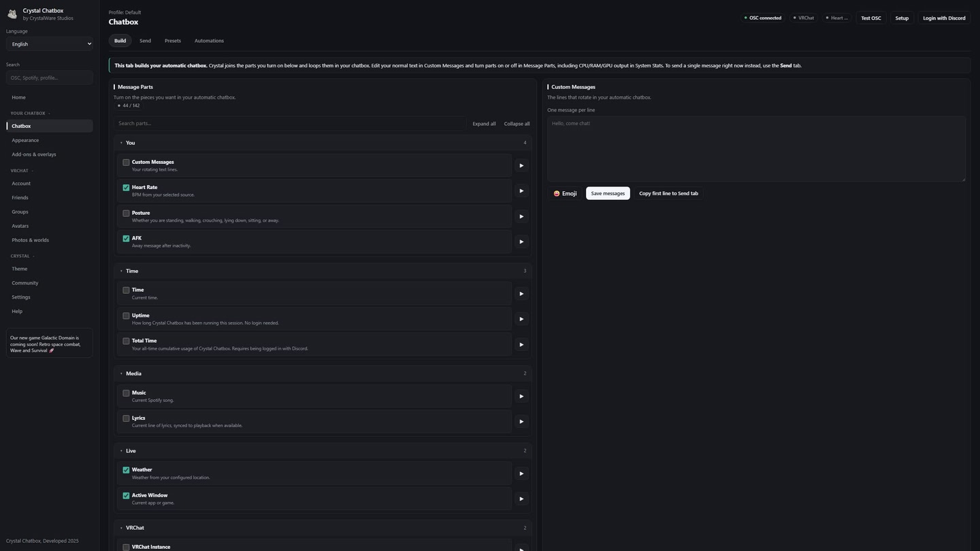This screenshot has height=551, width=980.
Task: Collapse the Live section
Action: pyautogui.click(x=323, y=451)
